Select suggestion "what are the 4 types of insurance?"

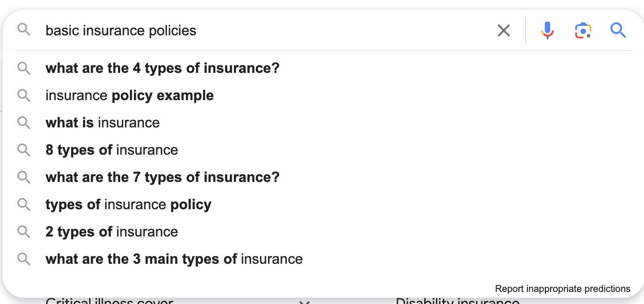pos(163,68)
